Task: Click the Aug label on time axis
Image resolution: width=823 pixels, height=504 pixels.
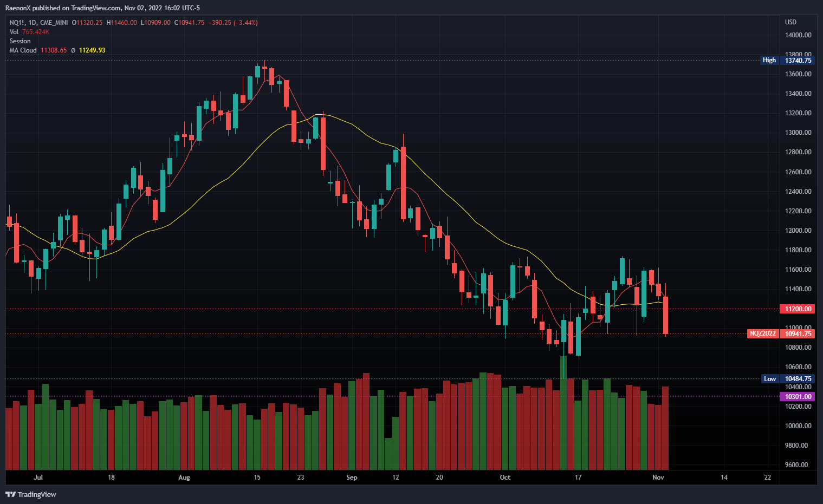Action: pos(184,477)
